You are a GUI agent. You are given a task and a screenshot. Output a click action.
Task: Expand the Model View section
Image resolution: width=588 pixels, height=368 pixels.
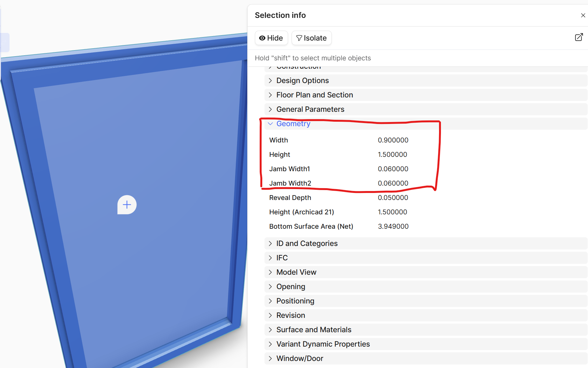click(x=426, y=272)
